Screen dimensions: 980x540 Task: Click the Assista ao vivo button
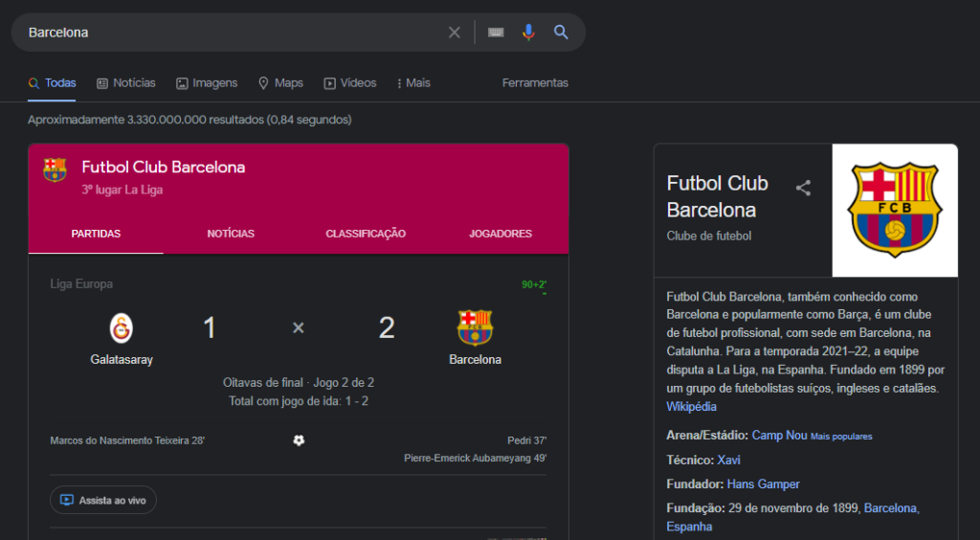tap(103, 500)
